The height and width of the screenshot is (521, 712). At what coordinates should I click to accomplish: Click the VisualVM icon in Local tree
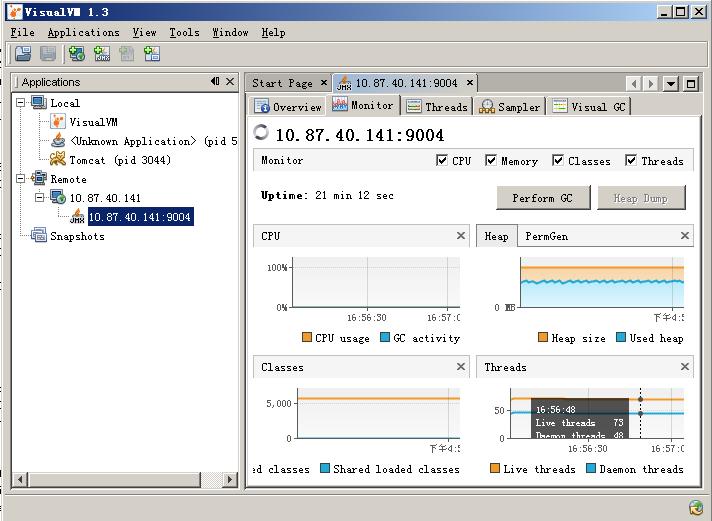[x=58, y=122]
